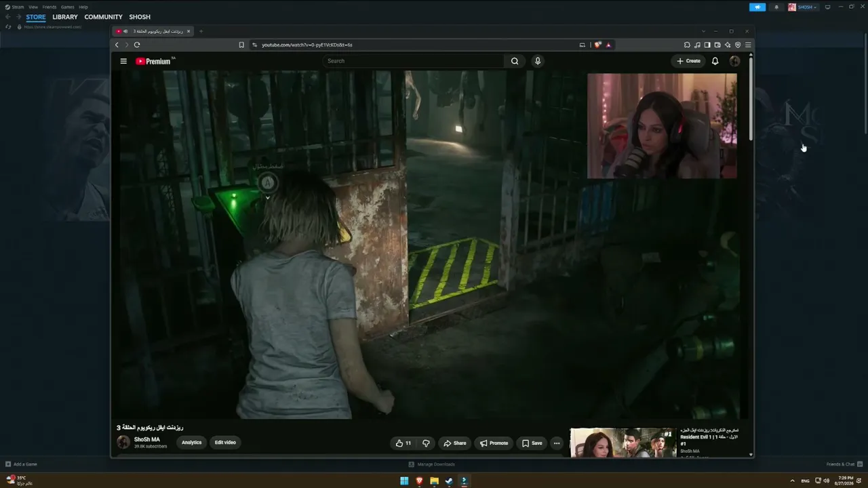Click the YouTube Create button

coord(688,61)
